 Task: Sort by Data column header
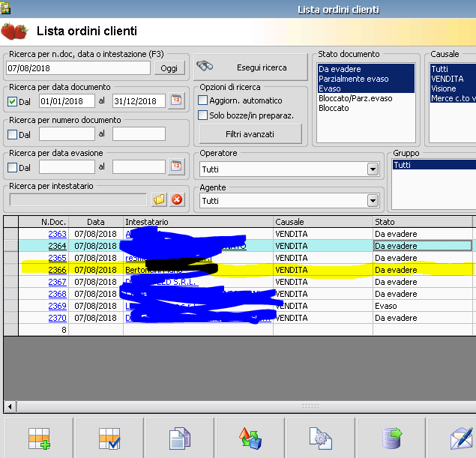tap(96, 222)
